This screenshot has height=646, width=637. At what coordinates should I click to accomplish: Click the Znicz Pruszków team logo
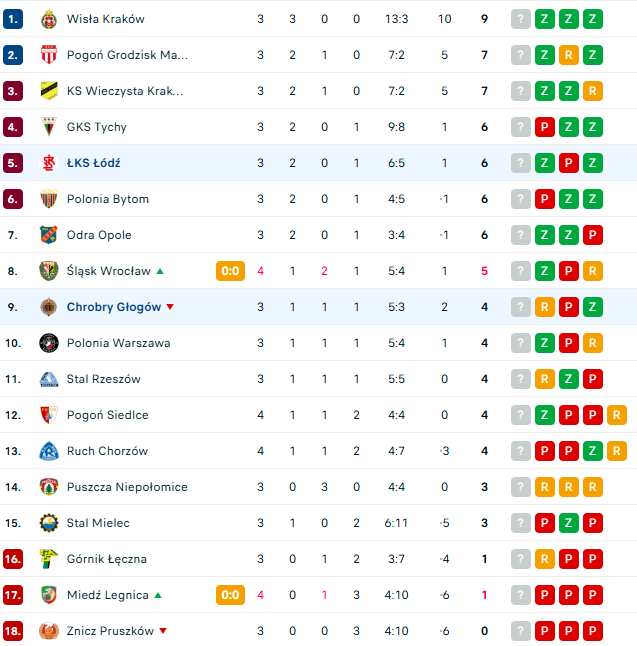[49, 631]
